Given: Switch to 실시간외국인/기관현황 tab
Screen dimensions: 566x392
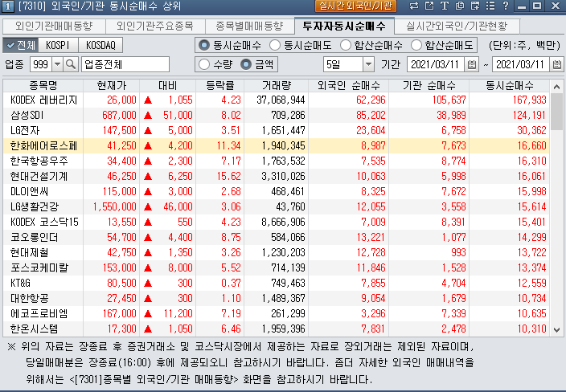Looking at the screenshot, I should tap(457, 26).
